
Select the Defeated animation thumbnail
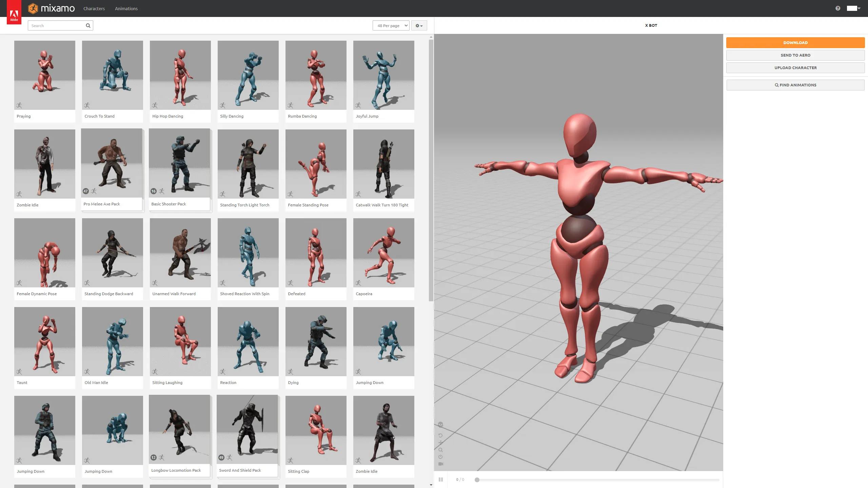point(316,253)
